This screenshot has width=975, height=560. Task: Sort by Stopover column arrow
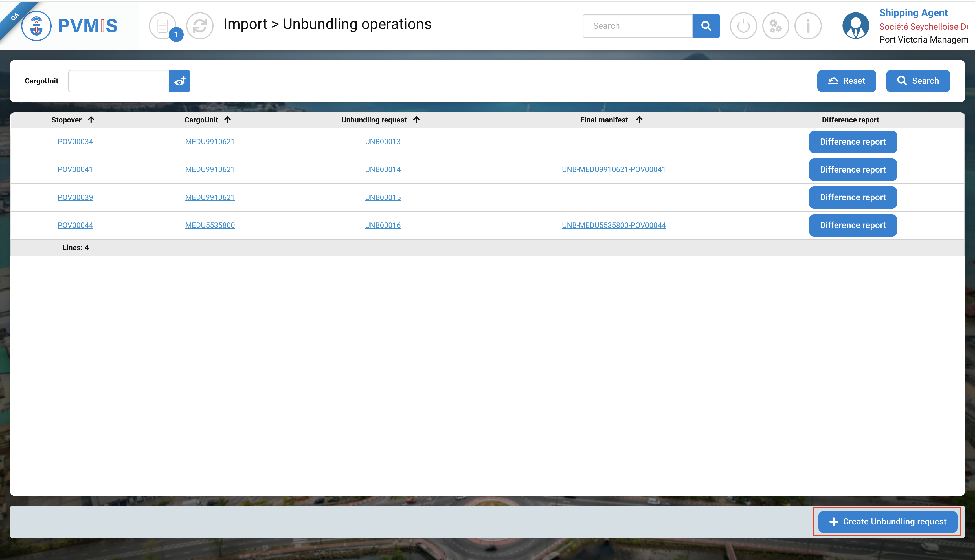pos(91,120)
